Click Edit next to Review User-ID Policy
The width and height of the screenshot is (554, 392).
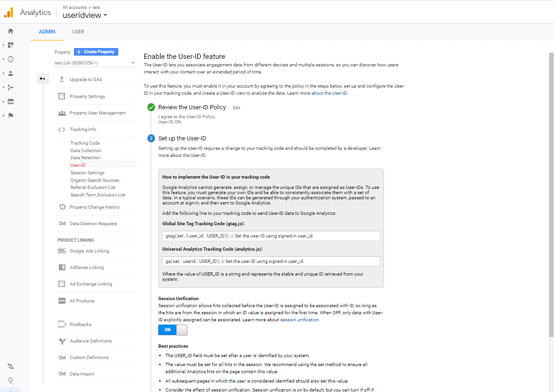click(236, 108)
